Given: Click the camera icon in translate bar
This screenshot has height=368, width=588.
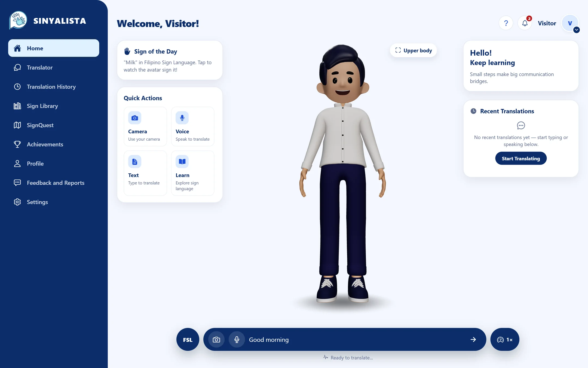Looking at the screenshot, I should coord(216,340).
